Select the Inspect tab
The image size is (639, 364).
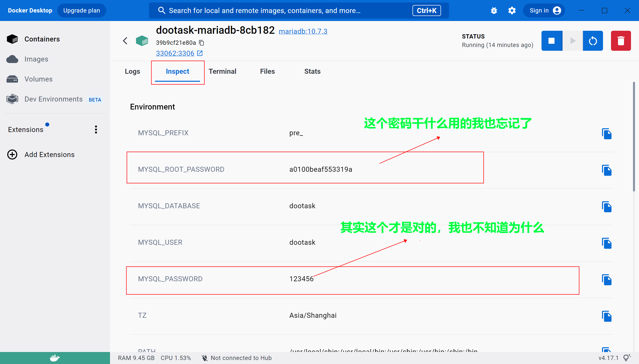177,71
